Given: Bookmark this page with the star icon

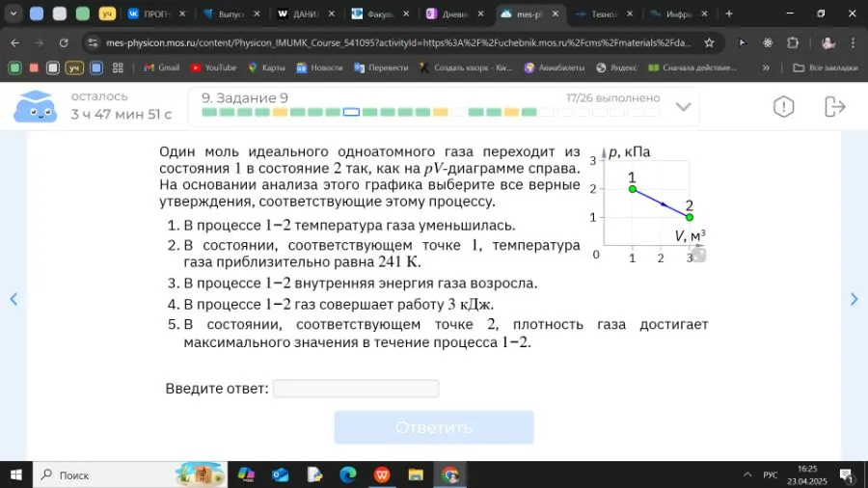Looking at the screenshot, I should [709, 42].
